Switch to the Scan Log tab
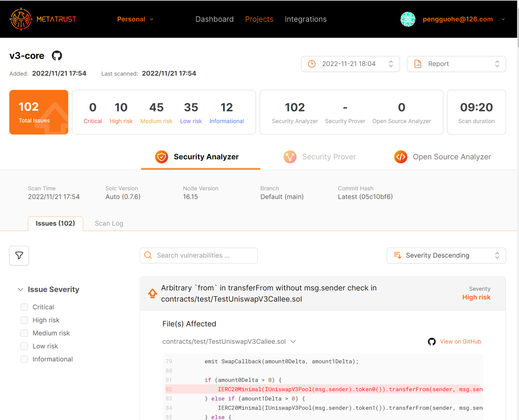 pyautogui.click(x=109, y=223)
